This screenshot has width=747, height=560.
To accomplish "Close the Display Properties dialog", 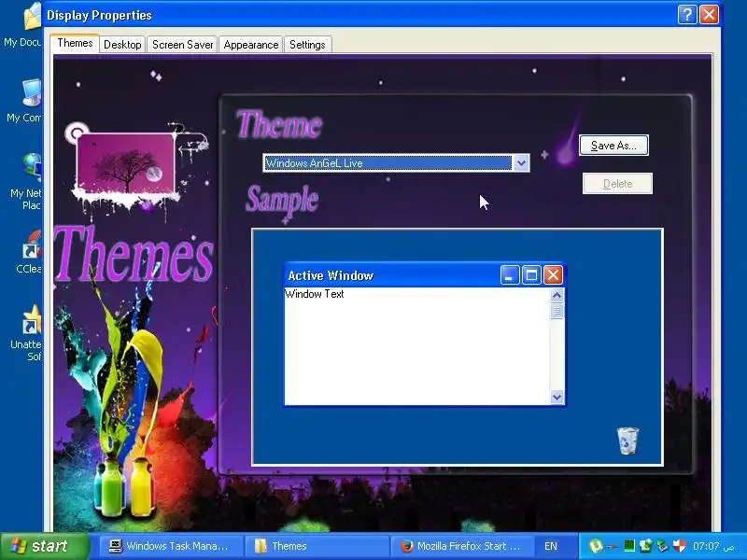I will point(709,15).
